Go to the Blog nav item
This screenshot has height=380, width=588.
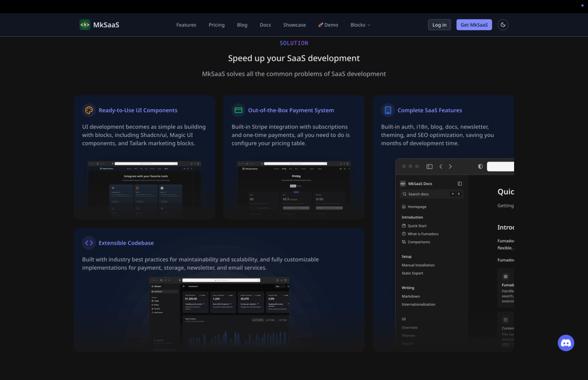click(242, 25)
